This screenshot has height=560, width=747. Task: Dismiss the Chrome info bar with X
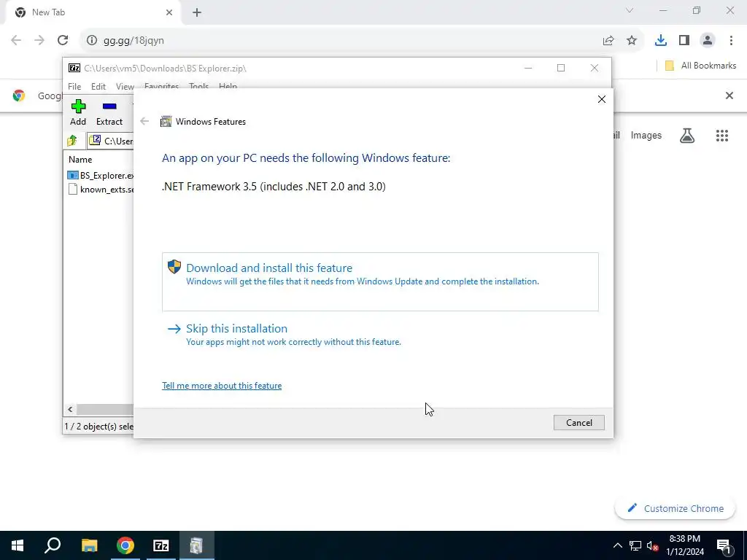pyautogui.click(x=729, y=96)
